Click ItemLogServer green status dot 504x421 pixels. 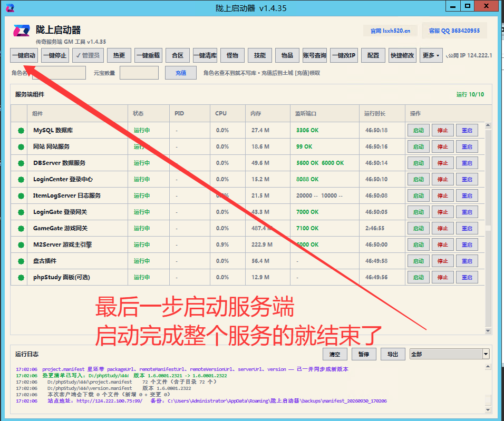tap(21, 195)
